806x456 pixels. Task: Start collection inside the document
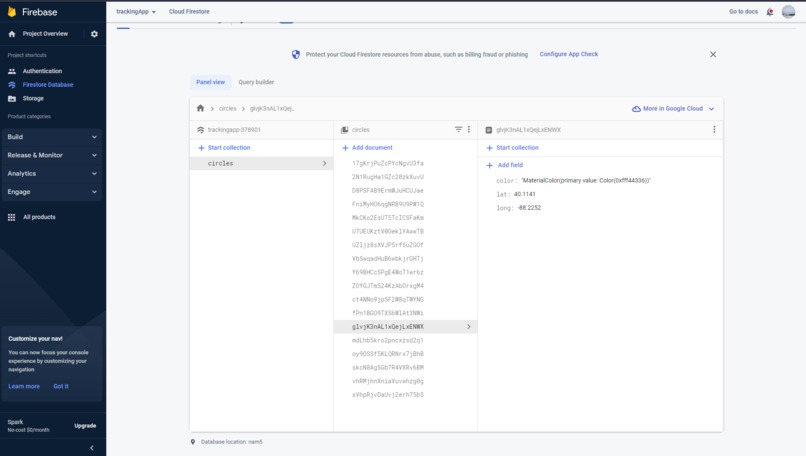coord(512,148)
